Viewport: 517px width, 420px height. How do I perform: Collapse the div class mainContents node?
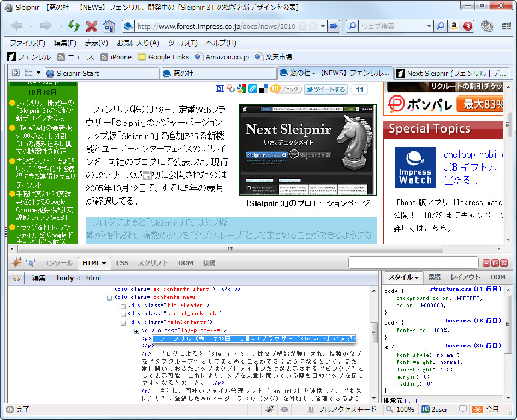tap(123, 323)
